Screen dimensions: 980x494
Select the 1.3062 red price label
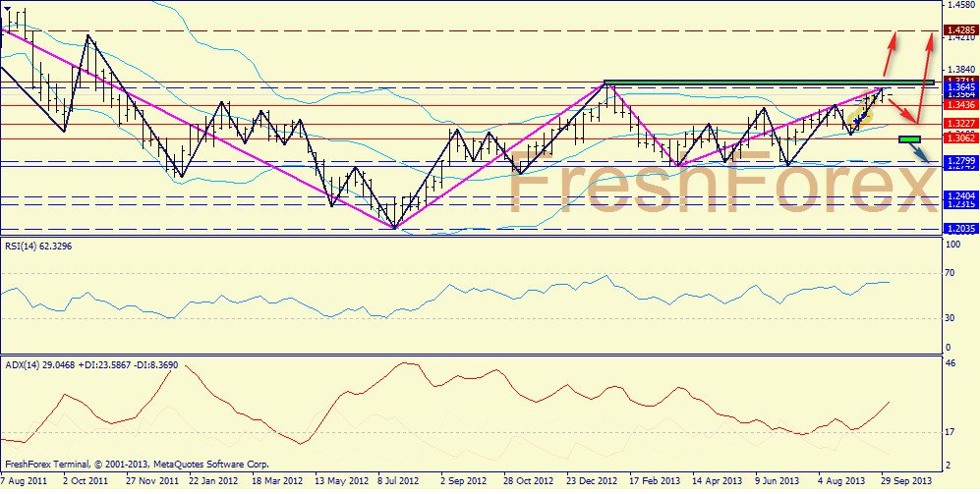[961, 138]
